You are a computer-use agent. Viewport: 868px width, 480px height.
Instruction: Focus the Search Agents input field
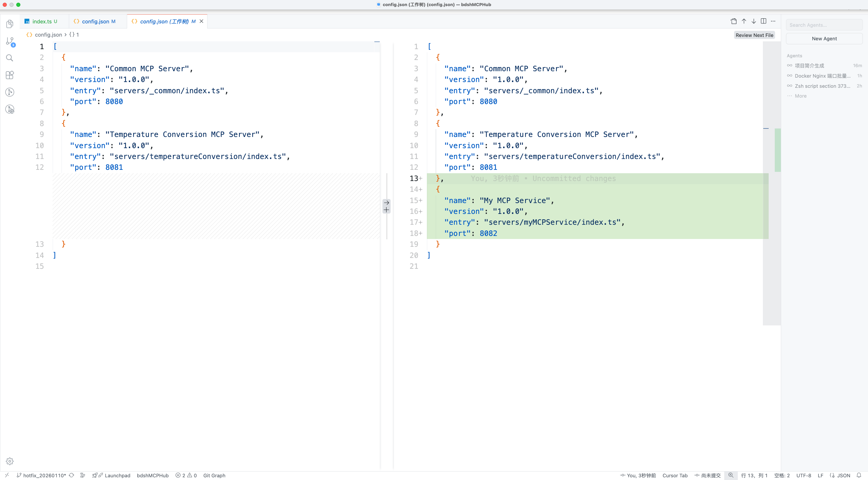click(824, 25)
